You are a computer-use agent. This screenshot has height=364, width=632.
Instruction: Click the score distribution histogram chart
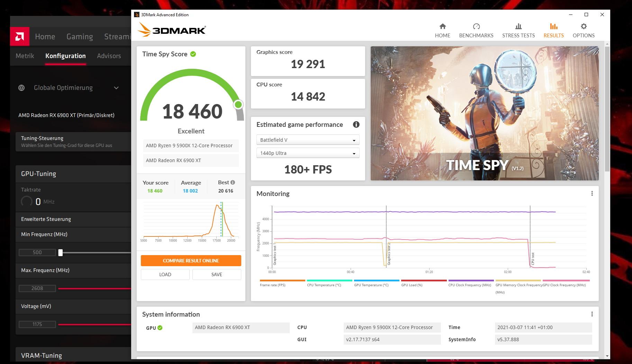(190, 222)
